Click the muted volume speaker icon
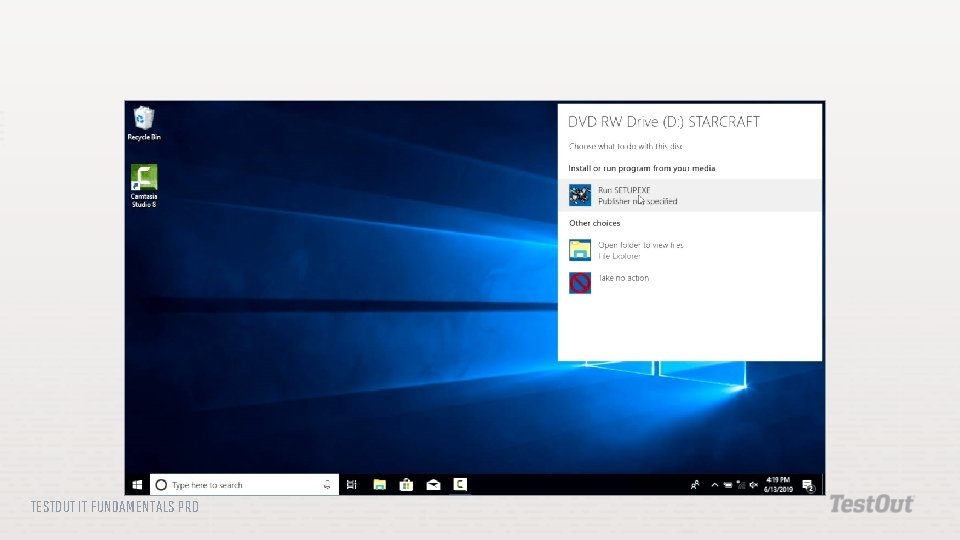 [x=754, y=485]
